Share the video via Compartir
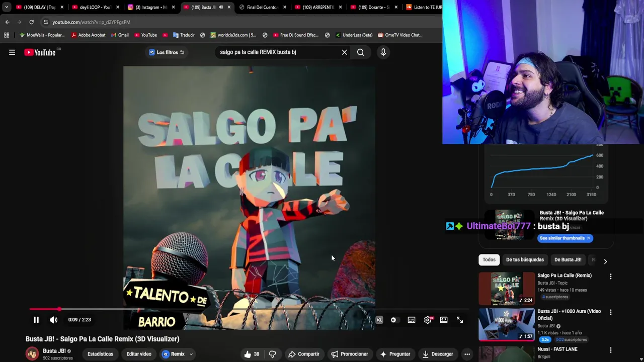The image size is (644, 362). click(304, 354)
